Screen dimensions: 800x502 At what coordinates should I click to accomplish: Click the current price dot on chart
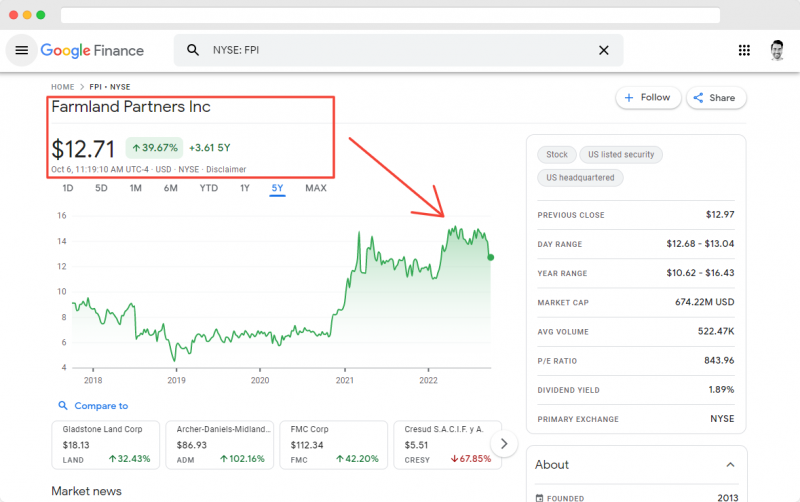pyautogui.click(x=490, y=257)
